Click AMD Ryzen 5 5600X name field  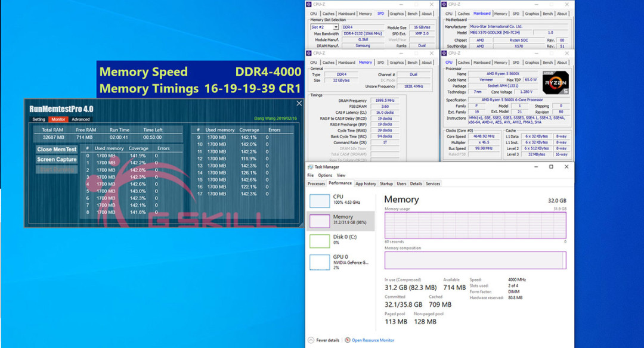503,74
